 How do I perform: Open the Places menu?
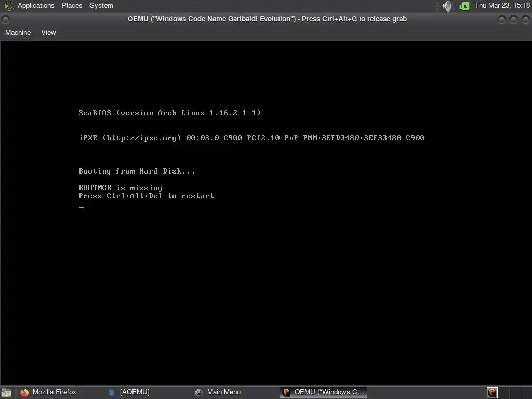coord(72,5)
